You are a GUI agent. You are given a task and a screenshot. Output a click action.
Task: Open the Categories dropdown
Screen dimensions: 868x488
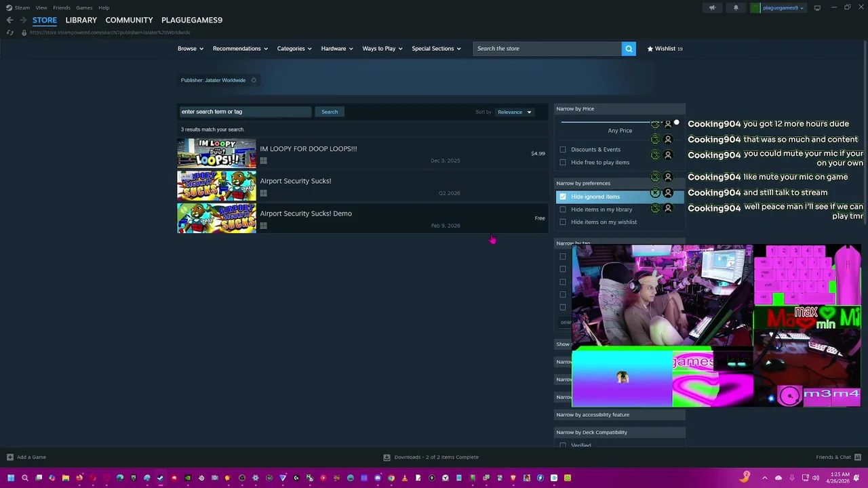tap(294, 49)
